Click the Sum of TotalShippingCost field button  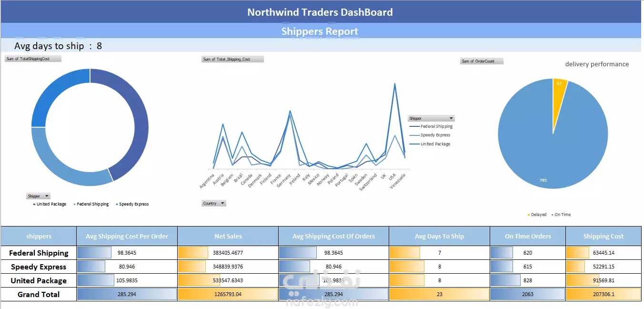33,59
